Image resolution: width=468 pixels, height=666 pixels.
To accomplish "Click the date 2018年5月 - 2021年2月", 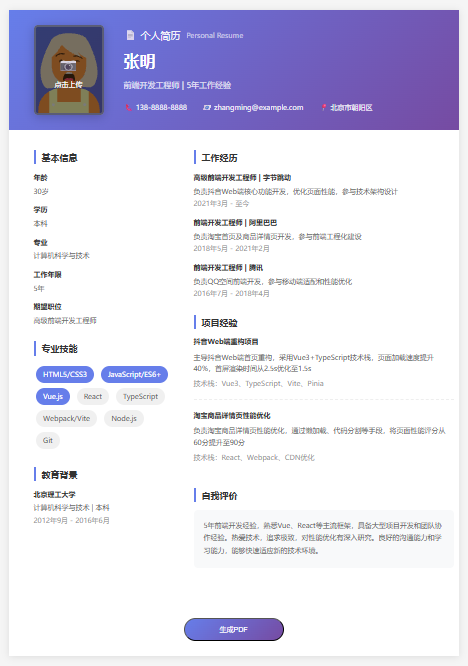I will click(231, 248).
